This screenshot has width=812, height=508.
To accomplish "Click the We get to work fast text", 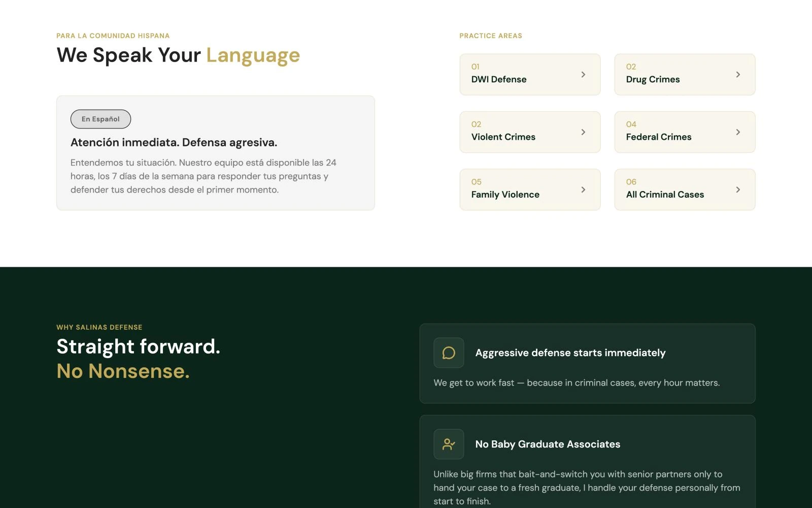I will 577,383.
